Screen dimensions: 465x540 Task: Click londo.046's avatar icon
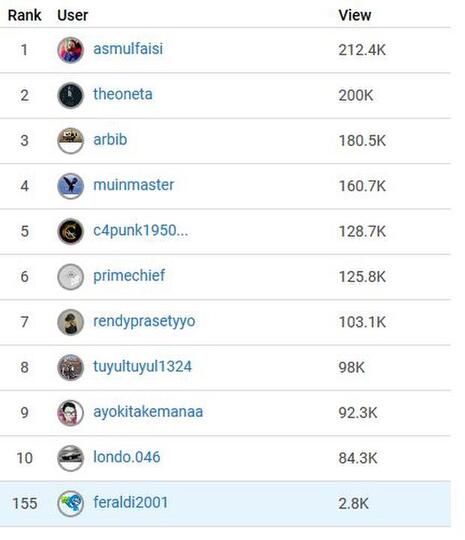coord(71,458)
